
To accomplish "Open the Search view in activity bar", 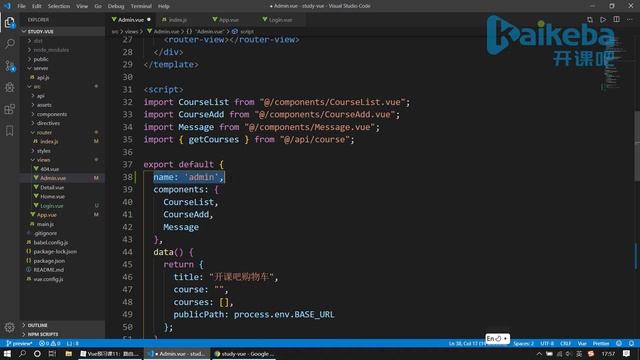I will pos(9,44).
